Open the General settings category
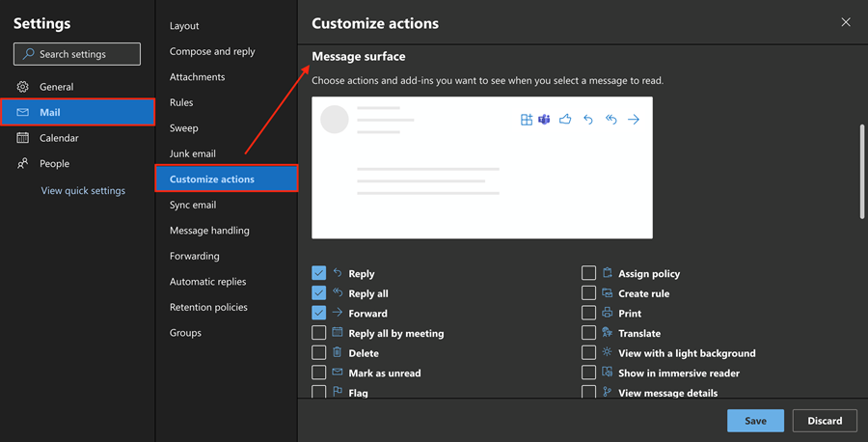The image size is (868, 442). click(x=77, y=87)
